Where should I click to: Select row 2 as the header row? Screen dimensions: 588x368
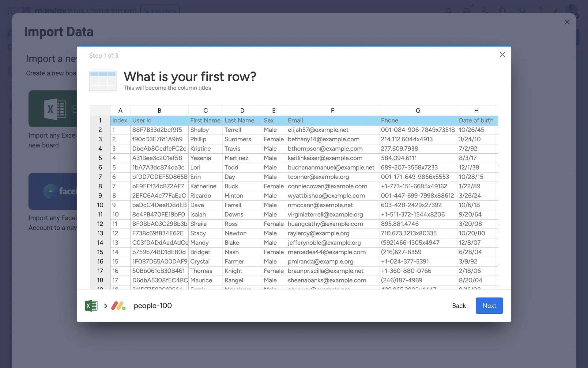[x=100, y=130]
